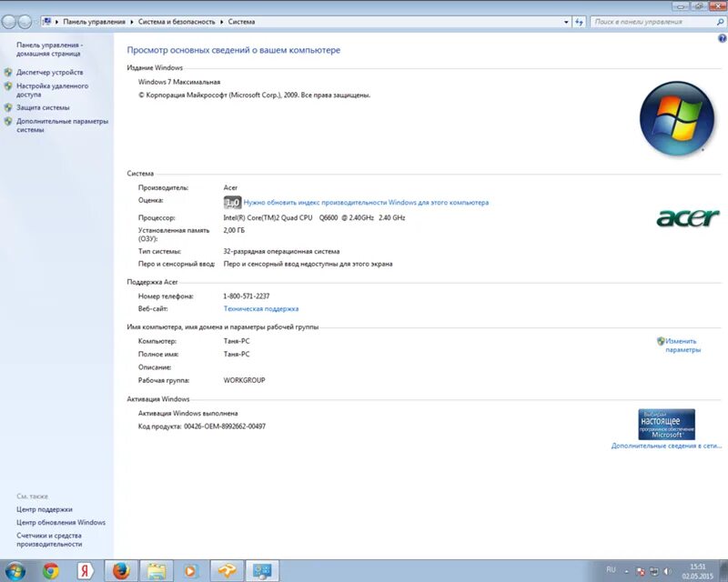728x582 pixels.
Task: Select the installed memory value '2,00 ГБ'
Action: tap(234, 230)
